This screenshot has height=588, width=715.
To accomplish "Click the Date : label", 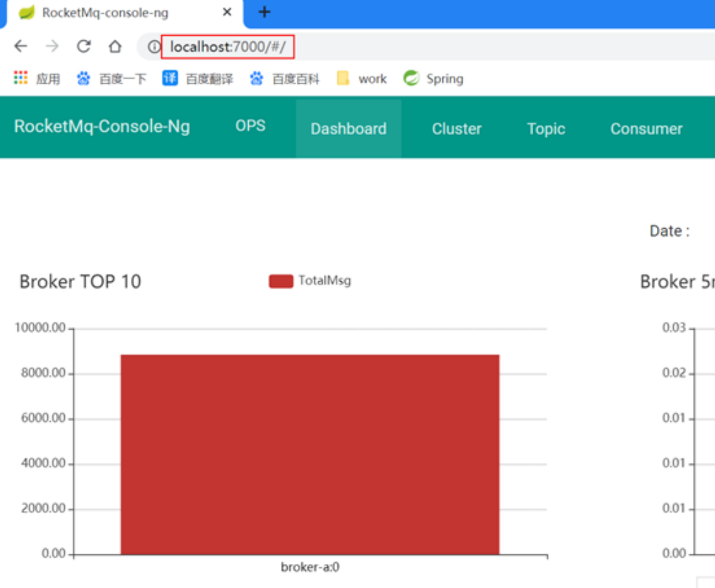I will click(x=670, y=231).
